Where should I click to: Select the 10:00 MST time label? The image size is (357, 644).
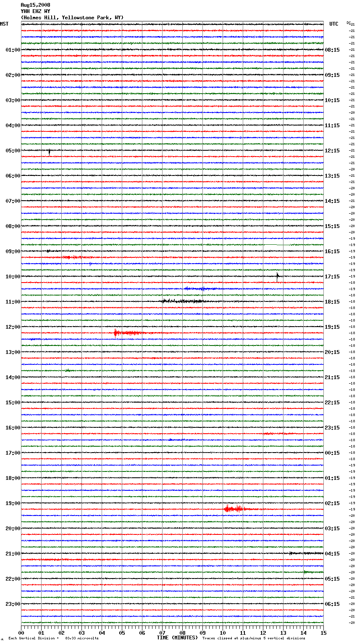13,277
